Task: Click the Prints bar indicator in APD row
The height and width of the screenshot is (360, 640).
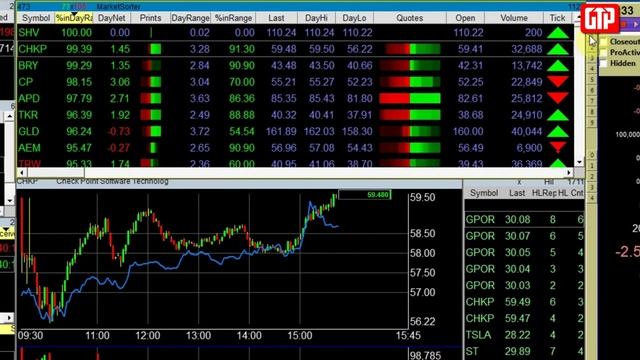Action: [151, 98]
